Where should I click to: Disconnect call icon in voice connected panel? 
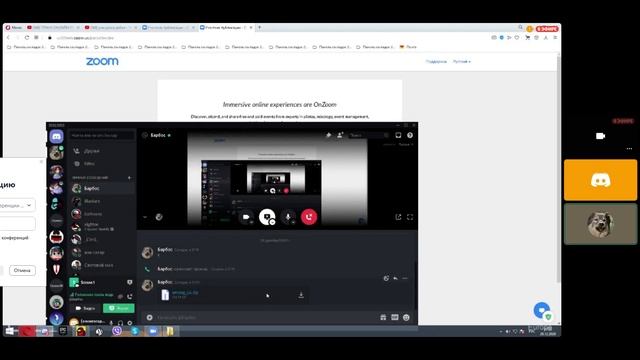click(129, 296)
